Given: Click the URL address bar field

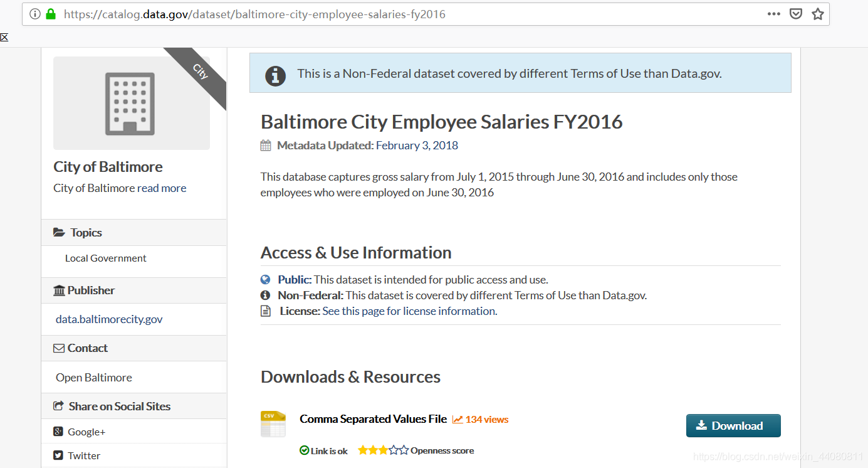Looking at the screenshot, I should pyautogui.click(x=426, y=14).
